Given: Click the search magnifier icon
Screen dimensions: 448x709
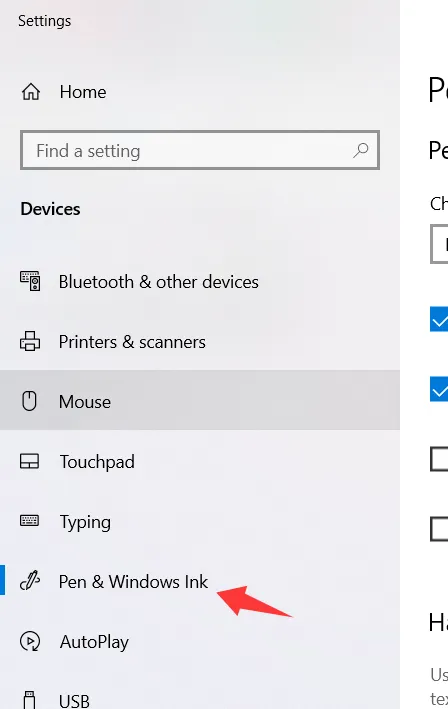Looking at the screenshot, I should pyautogui.click(x=360, y=150).
